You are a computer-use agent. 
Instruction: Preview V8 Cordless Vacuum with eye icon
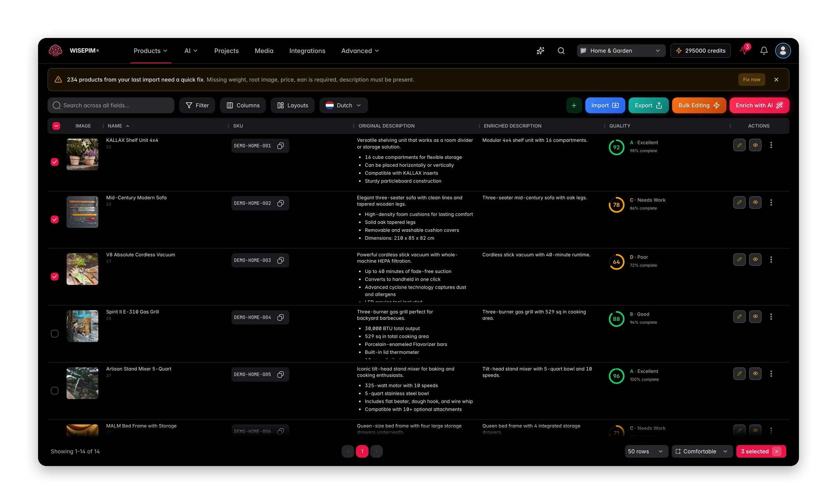click(755, 259)
